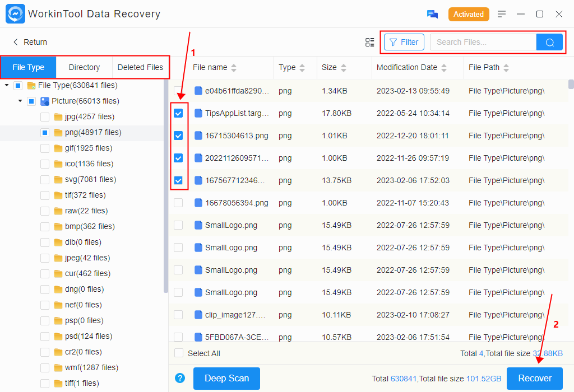574x392 pixels.
Task: Uncheck the TipsAppList.targ file checkbox
Action: pyautogui.click(x=178, y=113)
